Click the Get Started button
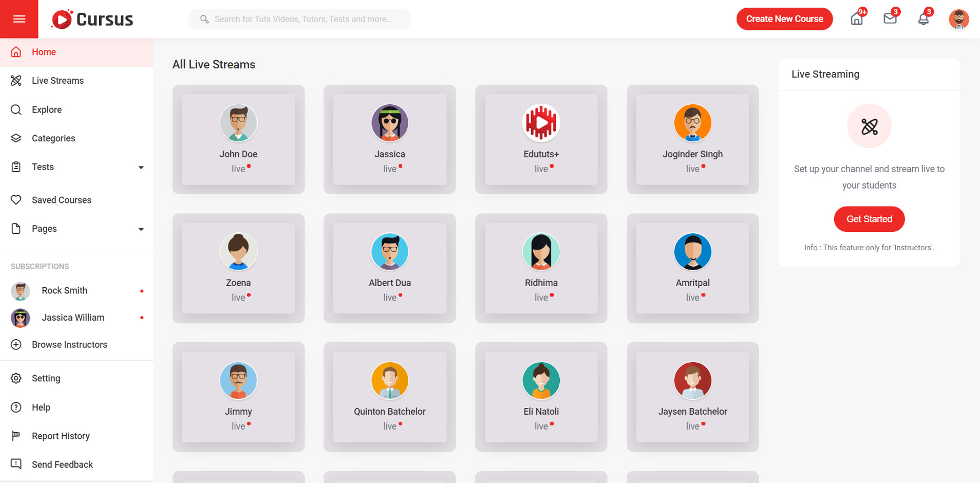Screen dimensions: 980x483 click(869, 219)
